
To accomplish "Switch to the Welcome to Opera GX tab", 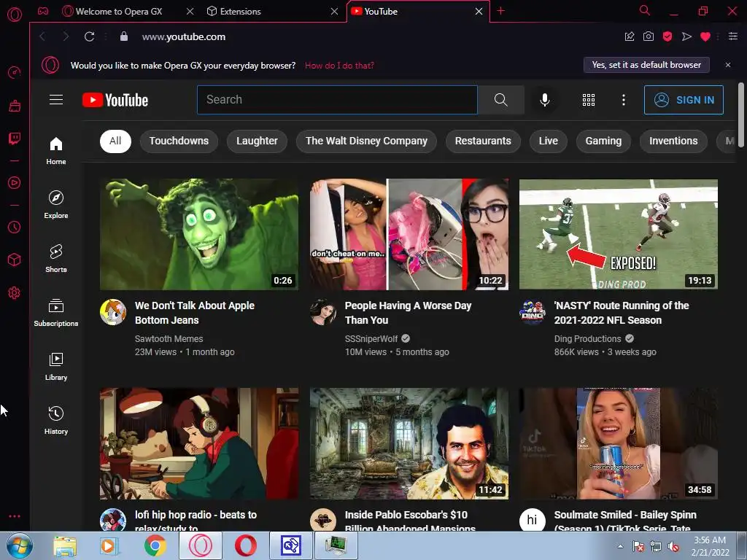I will 119,12.
